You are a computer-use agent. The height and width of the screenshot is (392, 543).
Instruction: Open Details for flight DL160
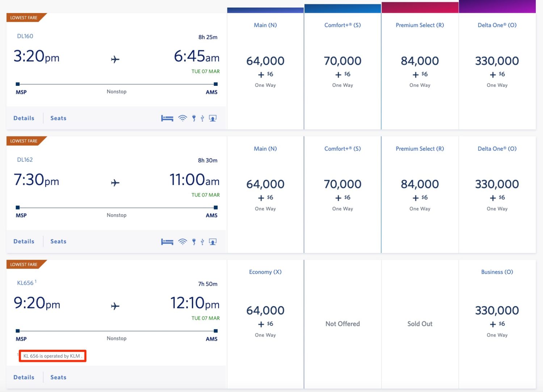(x=24, y=118)
